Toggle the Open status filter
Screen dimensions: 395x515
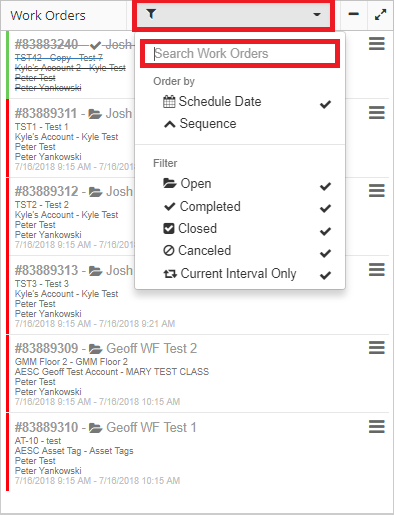[x=240, y=184]
